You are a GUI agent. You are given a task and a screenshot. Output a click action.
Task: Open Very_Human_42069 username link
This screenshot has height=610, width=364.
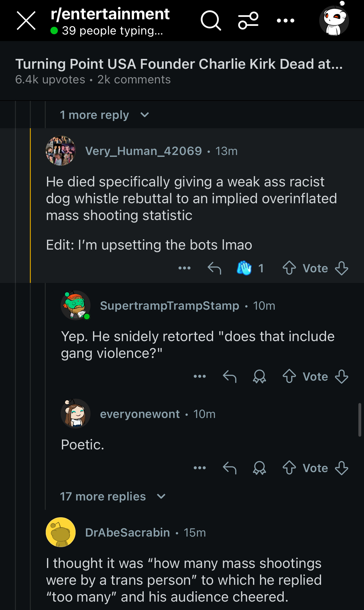click(x=144, y=151)
